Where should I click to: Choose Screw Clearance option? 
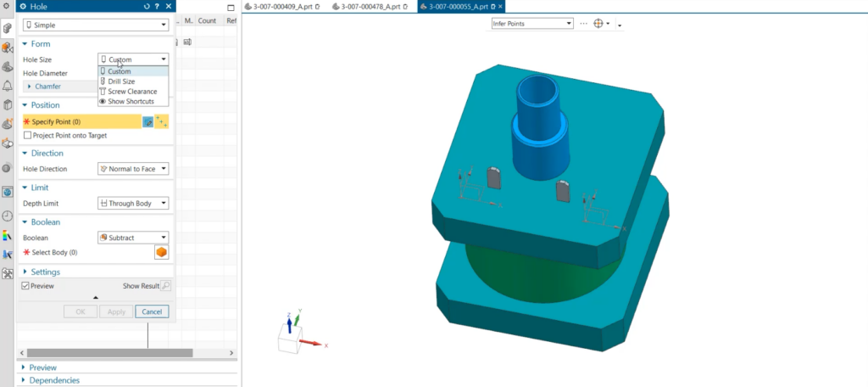pos(133,92)
